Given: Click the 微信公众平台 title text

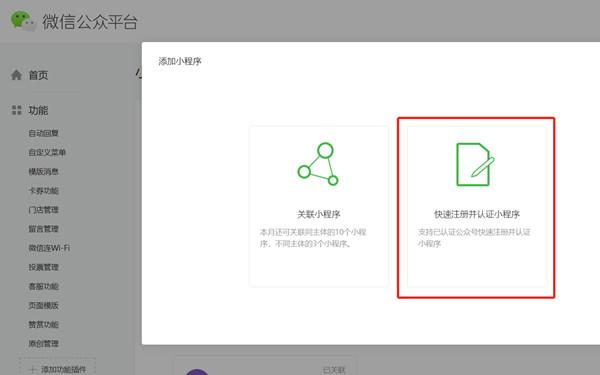Looking at the screenshot, I should (x=90, y=22).
